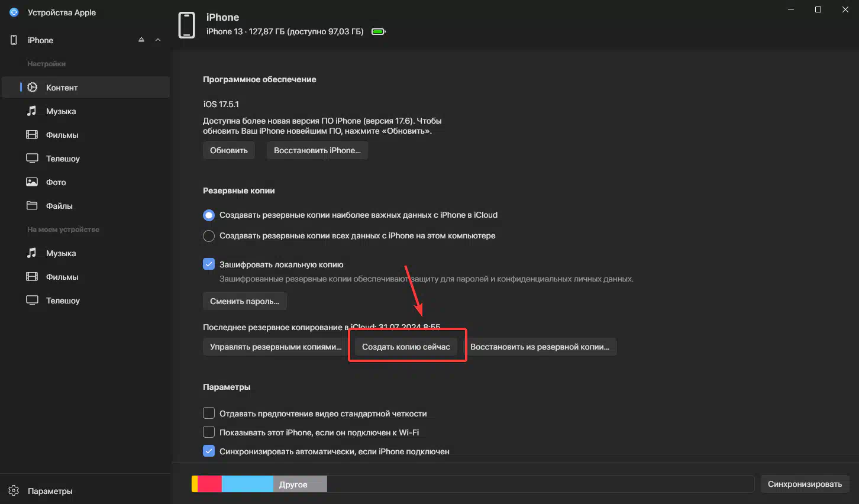Click the Фото picture icon

[32, 182]
